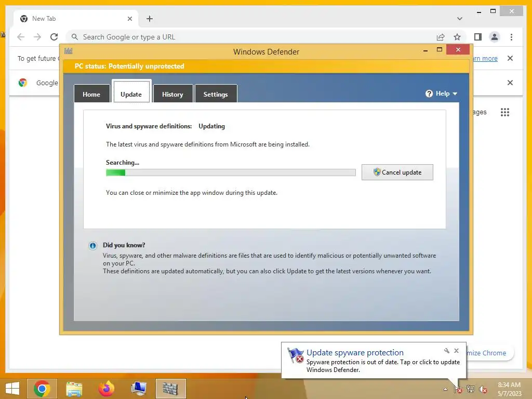Screen dimensions: 532x399
Task: Click the Learn more link in Chrome infobar
Action: (485, 58)
